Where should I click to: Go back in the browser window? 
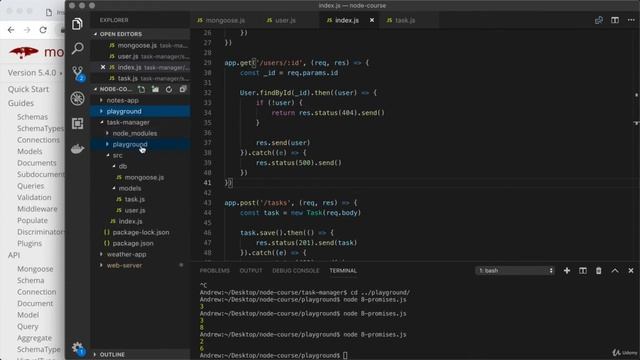[x=11, y=30]
